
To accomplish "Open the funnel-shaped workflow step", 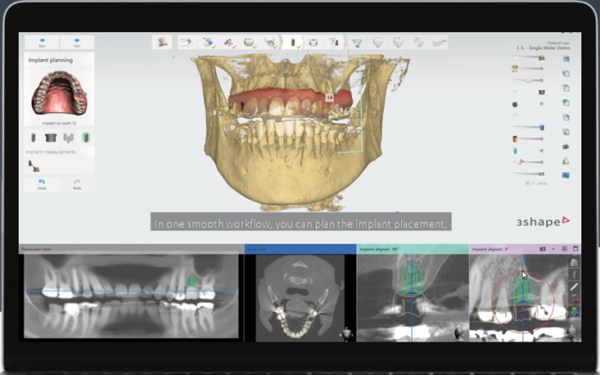I will click(357, 42).
